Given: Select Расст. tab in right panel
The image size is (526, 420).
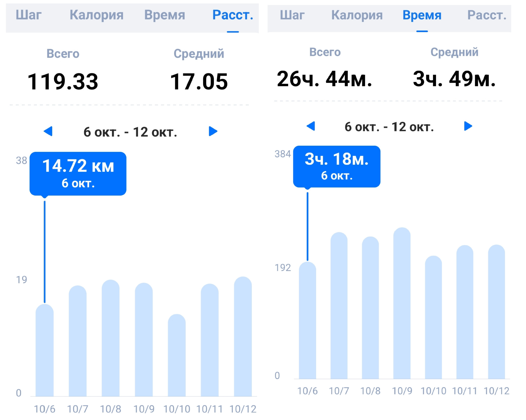Looking at the screenshot, I should click(487, 15).
